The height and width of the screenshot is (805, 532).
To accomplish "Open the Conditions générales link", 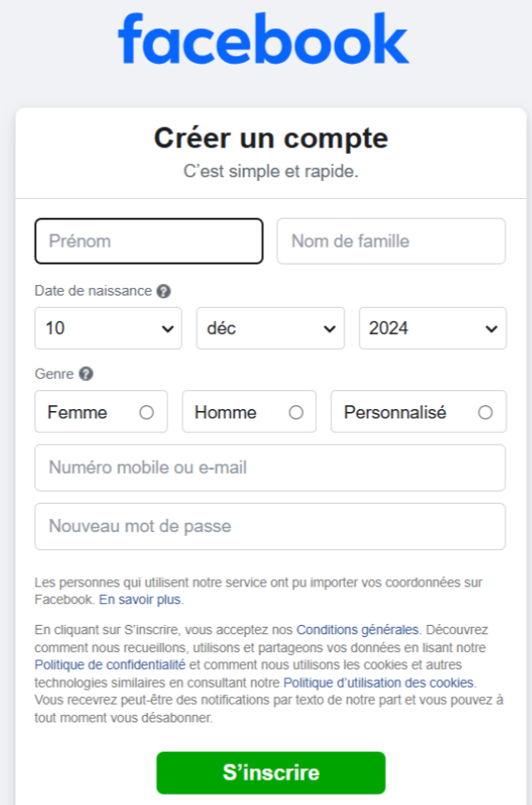I will (357, 630).
